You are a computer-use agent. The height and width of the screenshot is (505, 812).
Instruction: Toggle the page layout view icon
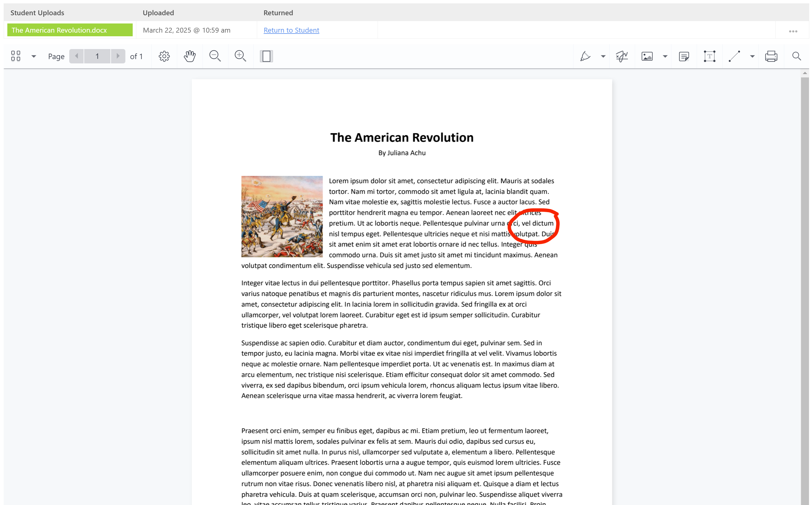click(266, 56)
